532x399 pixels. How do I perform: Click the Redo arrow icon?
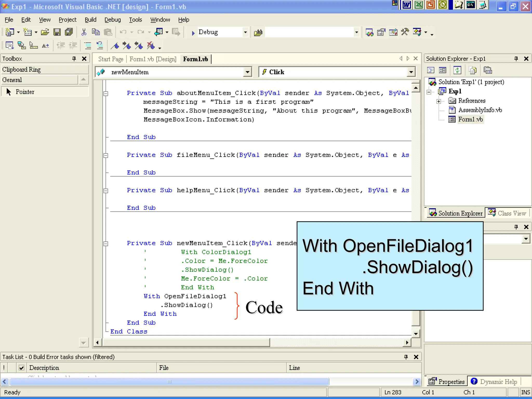click(x=141, y=32)
